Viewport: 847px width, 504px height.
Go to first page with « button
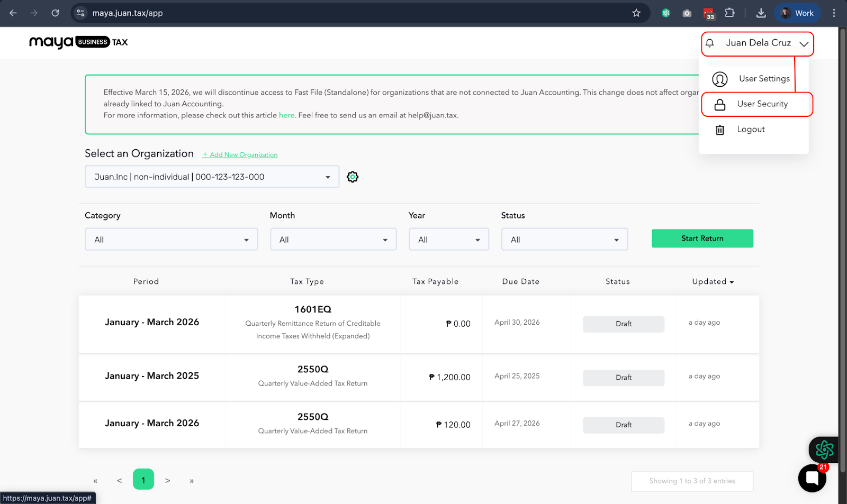coord(95,481)
